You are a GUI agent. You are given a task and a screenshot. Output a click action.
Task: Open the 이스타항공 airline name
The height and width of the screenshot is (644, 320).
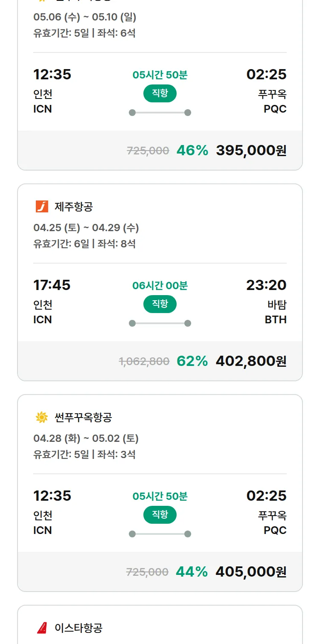pyautogui.click(x=79, y=628)
